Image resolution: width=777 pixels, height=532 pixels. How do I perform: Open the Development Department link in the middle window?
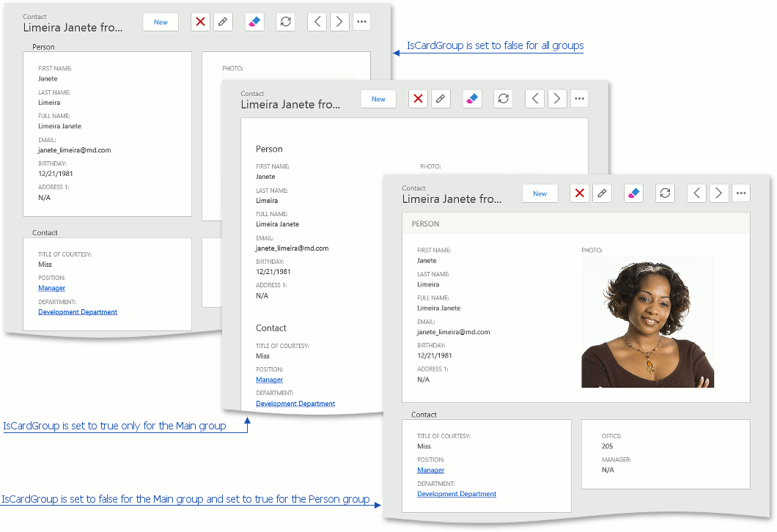coord(295,404)
